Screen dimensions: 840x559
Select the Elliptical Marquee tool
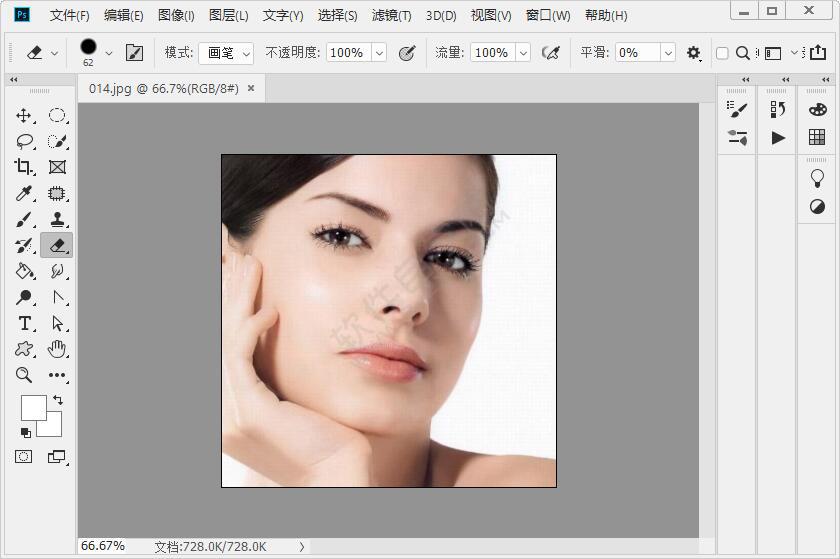tap(57, 115)
